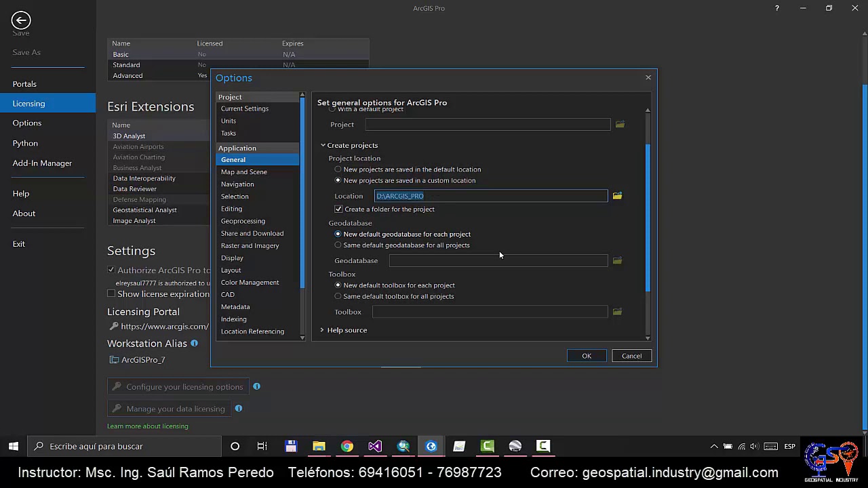Image resolution: width=868 pixels, height=488 pixels.
Task: Choose new default toolbox for each project
Action: point(338,285)
